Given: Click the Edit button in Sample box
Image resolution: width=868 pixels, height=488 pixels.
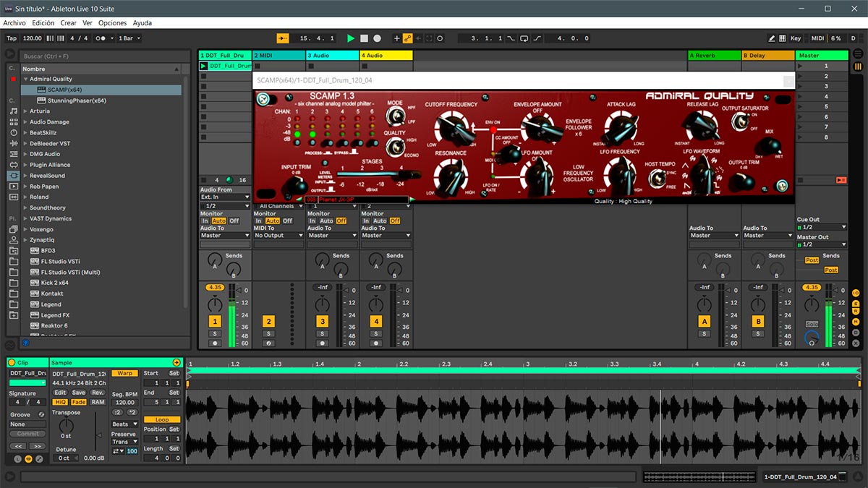Looking at the screenshot, I should pyautogui.click(x=60, y=393).
